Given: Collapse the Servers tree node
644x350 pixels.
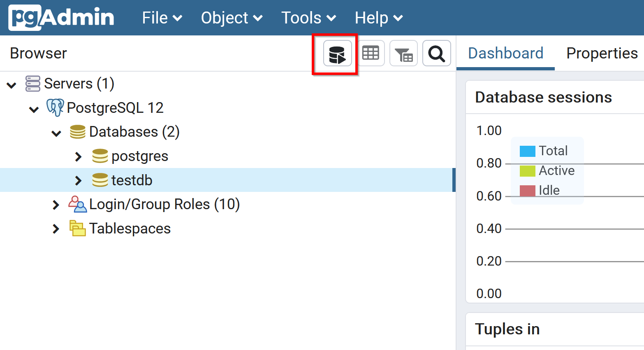Looking at the screenshot, I should pyautogui.click(x=12, y=85).
